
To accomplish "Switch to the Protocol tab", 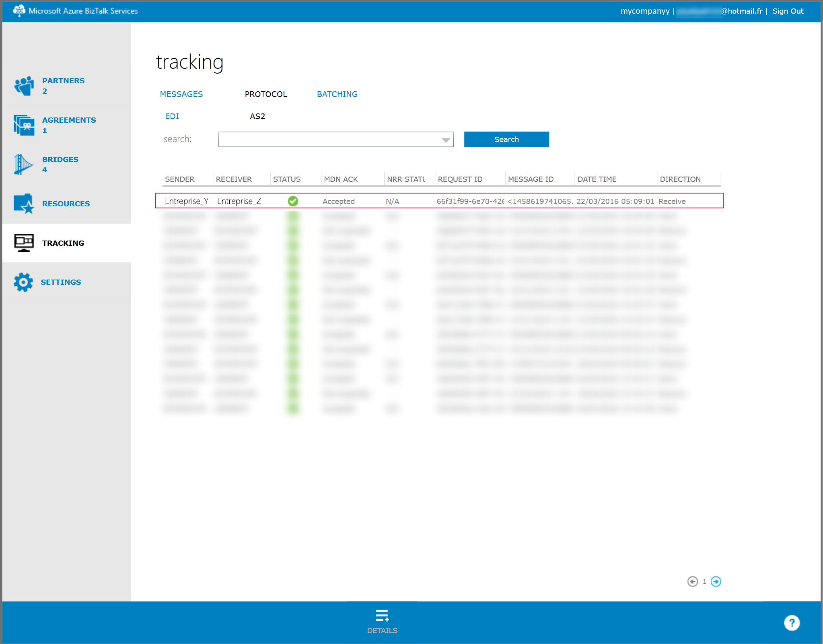I will (266, 94).
